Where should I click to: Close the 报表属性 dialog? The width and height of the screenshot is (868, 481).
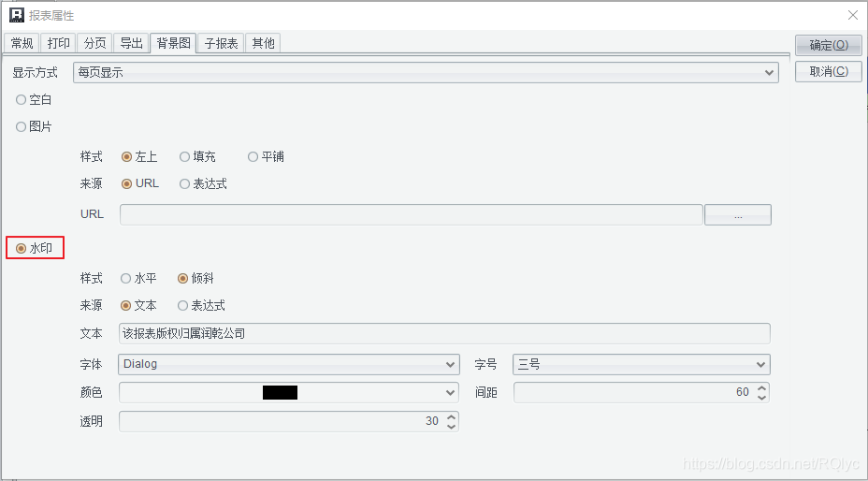coord(853,15)
